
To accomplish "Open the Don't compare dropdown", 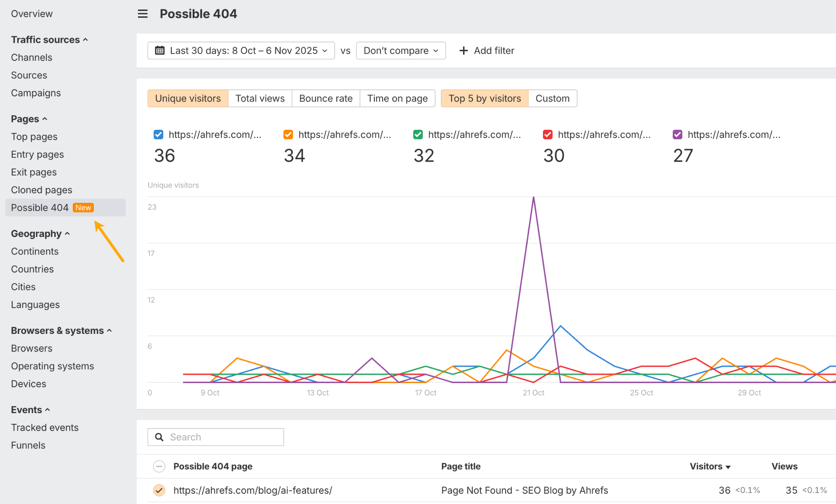I will click(x=400, y=50).
